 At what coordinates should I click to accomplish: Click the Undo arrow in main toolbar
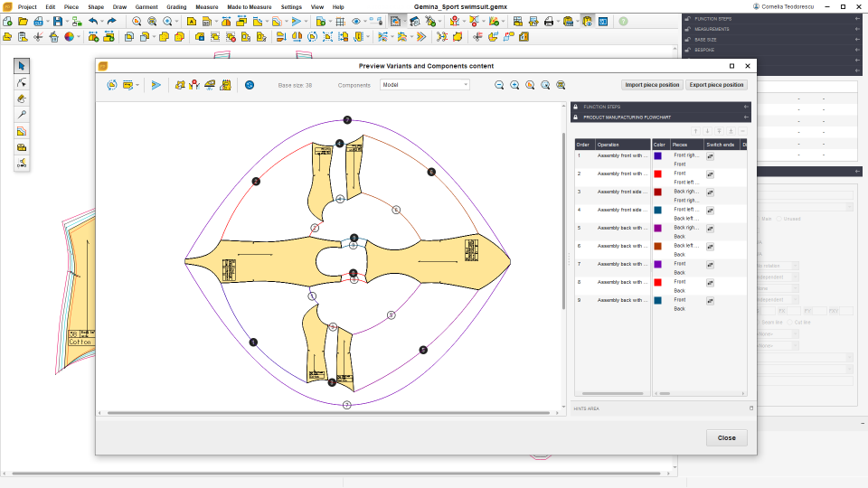(x=93, y=21)
